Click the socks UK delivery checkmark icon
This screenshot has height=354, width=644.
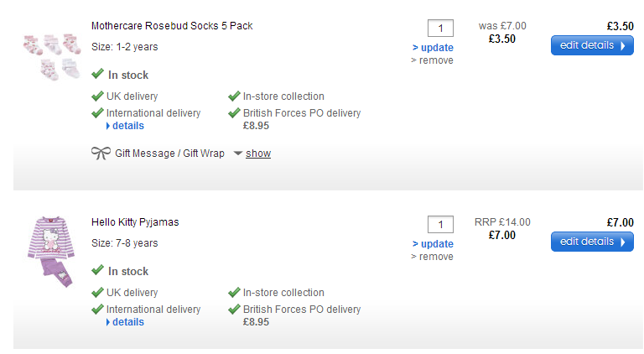(x=98, y=96)
